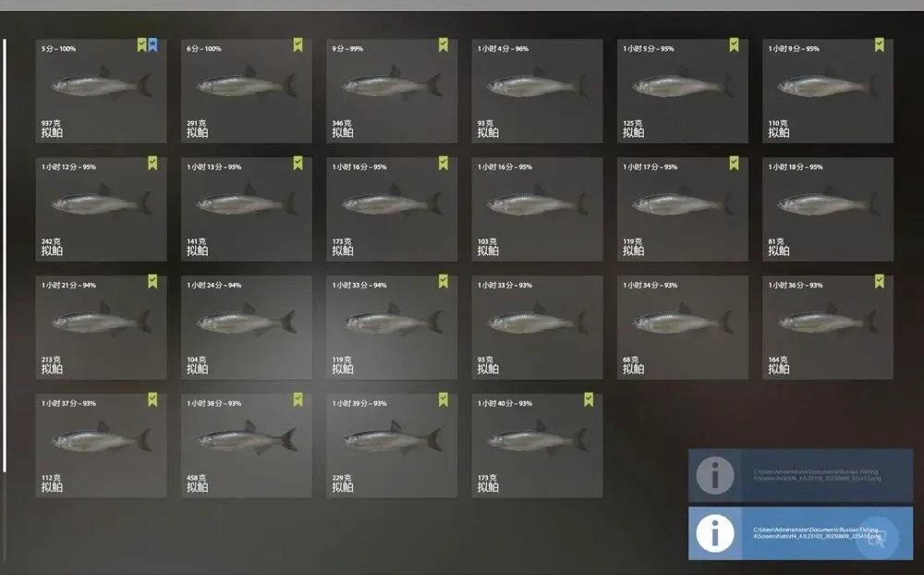Click the green check ribbon on 346克 fish
Viewport: 924px width, 575px height.
[444, 44]
